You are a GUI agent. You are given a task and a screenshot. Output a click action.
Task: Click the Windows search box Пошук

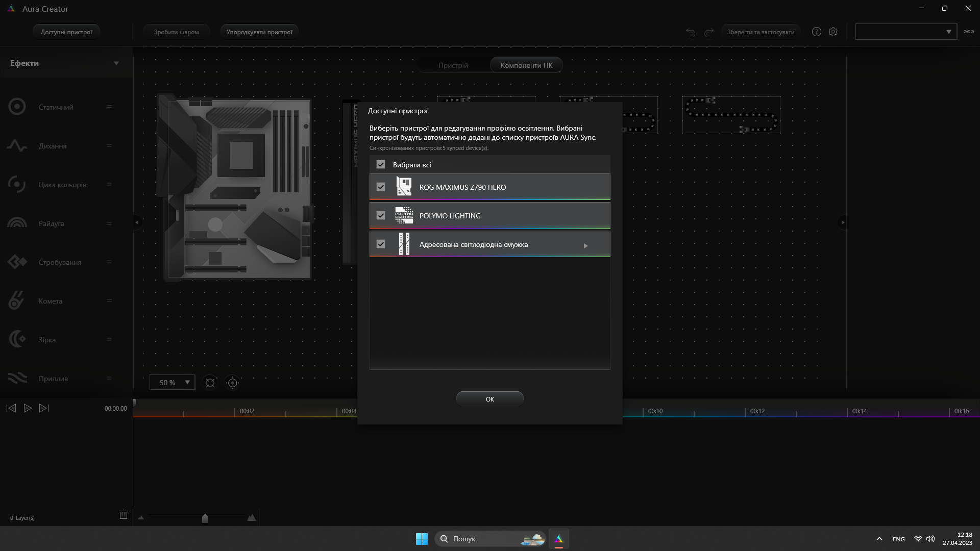click(490, 539)
